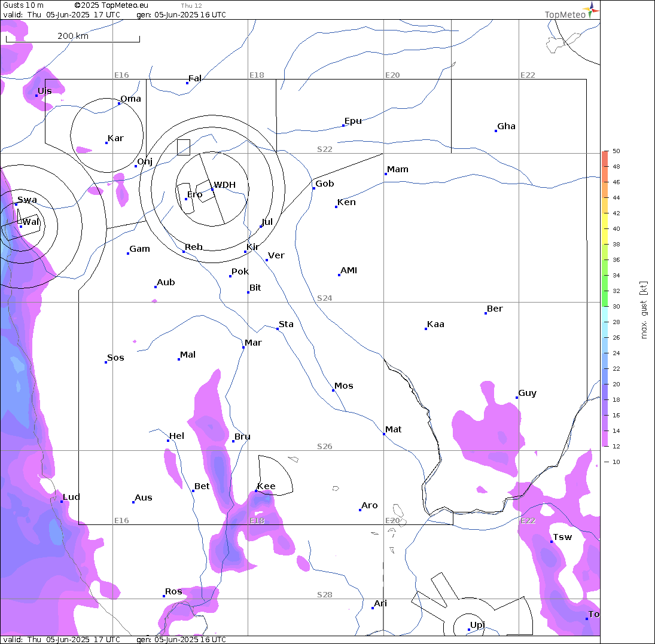Viewport: 655px width, 644px height.
Task: Click the Kee station label
Action: (x=267, y=486)
